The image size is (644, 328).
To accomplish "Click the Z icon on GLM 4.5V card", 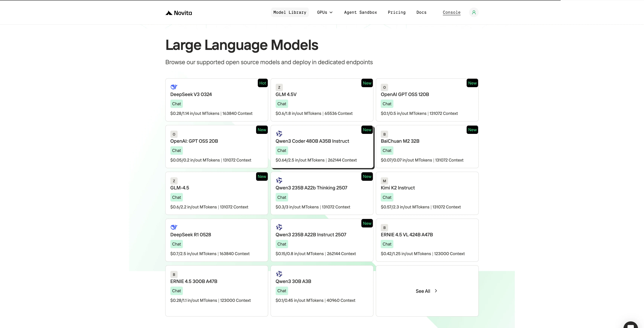I will point(279,87).
